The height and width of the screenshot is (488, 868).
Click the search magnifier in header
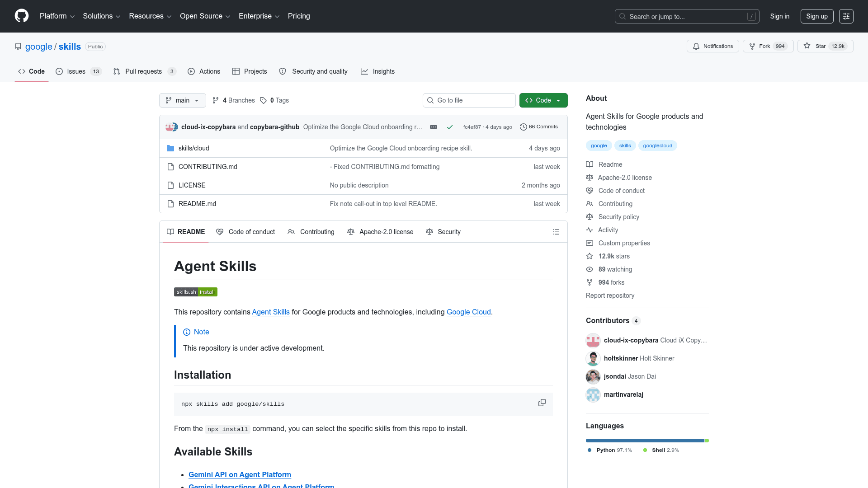point(623,16)
